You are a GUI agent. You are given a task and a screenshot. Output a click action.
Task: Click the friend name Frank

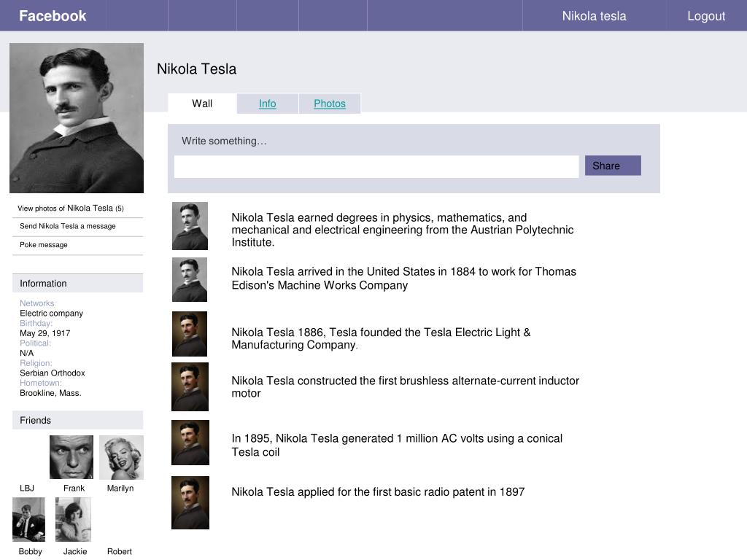(74, 488)
